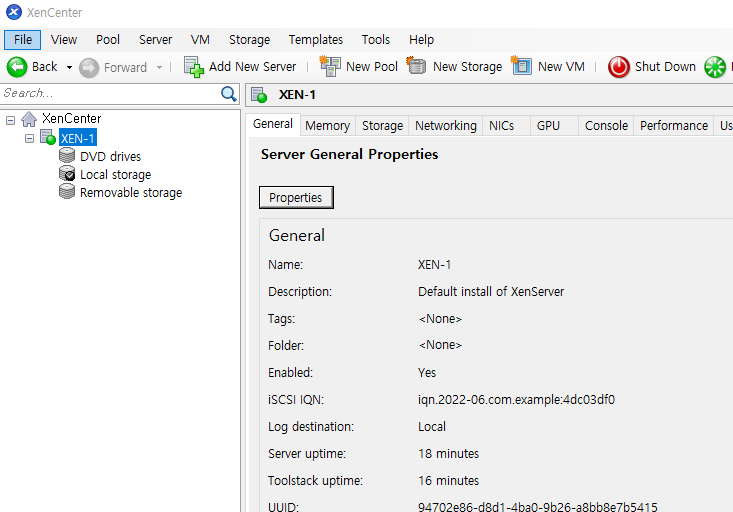This screenshot has height=512, width=733.
Task: Click the Name value 'XEN-1' in General
Action: coord(434,265)
